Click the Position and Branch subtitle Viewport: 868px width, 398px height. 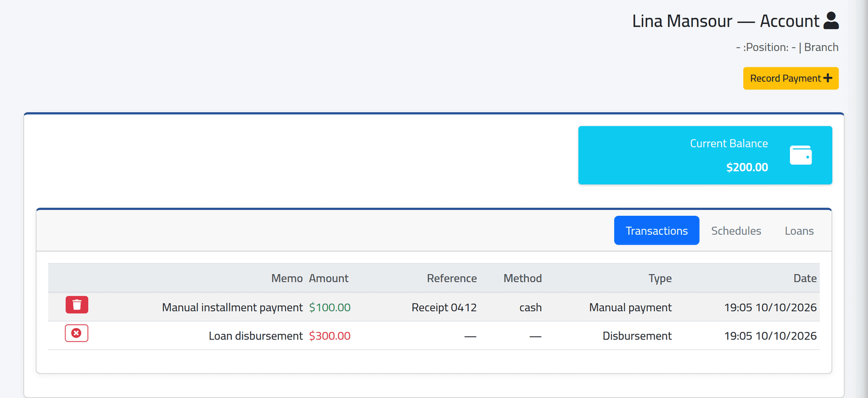tap(787, 47)
